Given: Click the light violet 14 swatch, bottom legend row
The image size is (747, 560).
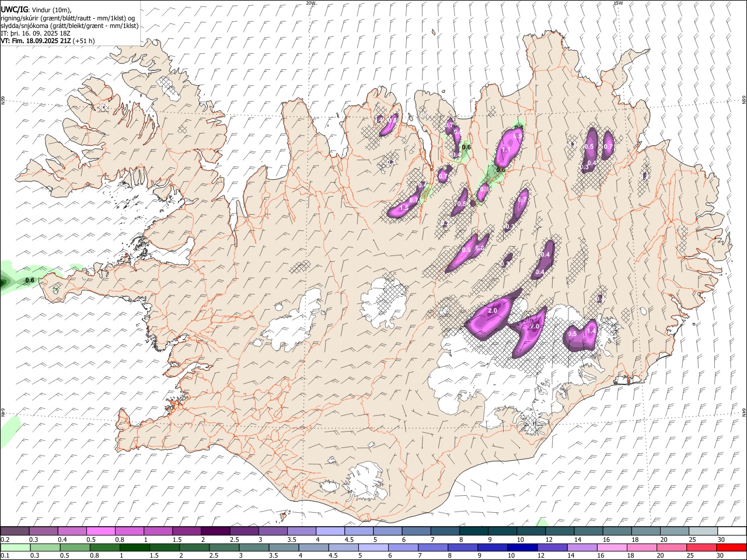Looking at the screenshot, I should pyautogui.click(x=581, y=548).
